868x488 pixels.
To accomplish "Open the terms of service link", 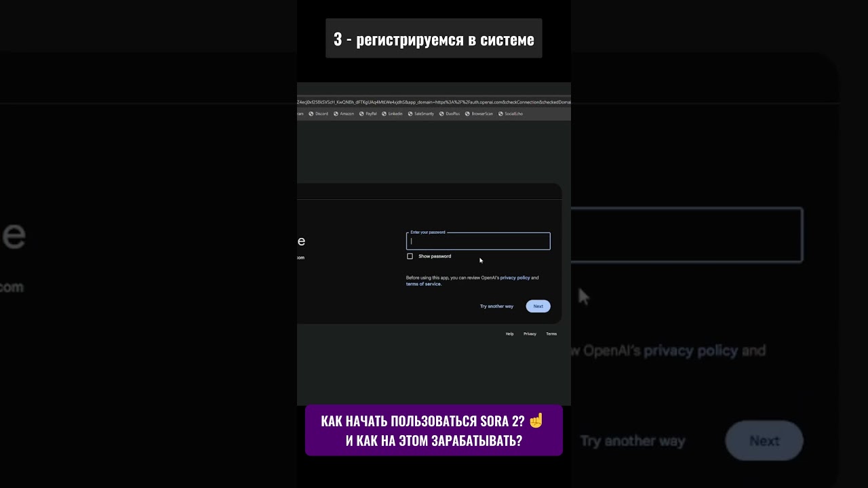I will (x=424, y=284).
